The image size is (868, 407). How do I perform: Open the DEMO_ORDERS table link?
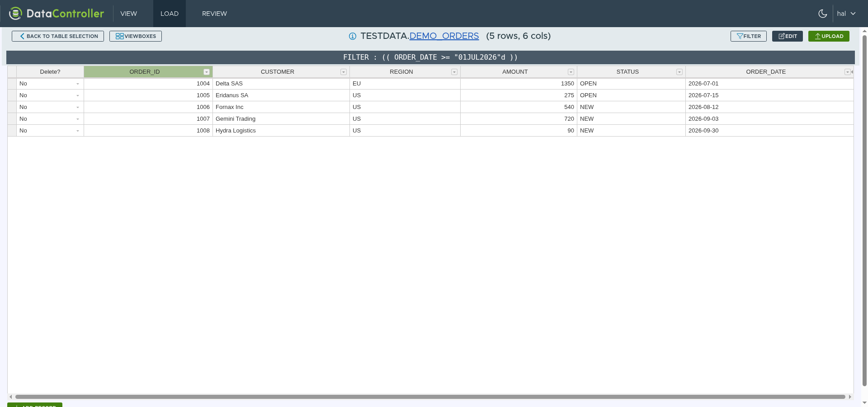click(x=444, y=36)
